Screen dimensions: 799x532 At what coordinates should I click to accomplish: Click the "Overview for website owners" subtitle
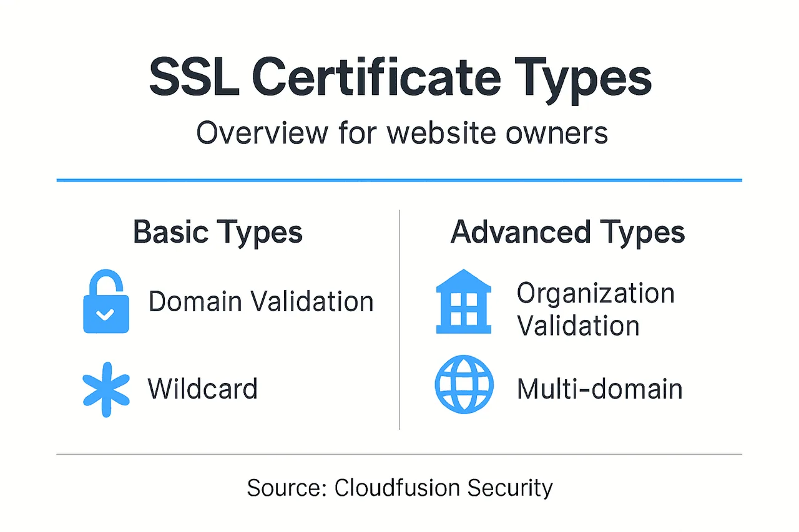402,133
